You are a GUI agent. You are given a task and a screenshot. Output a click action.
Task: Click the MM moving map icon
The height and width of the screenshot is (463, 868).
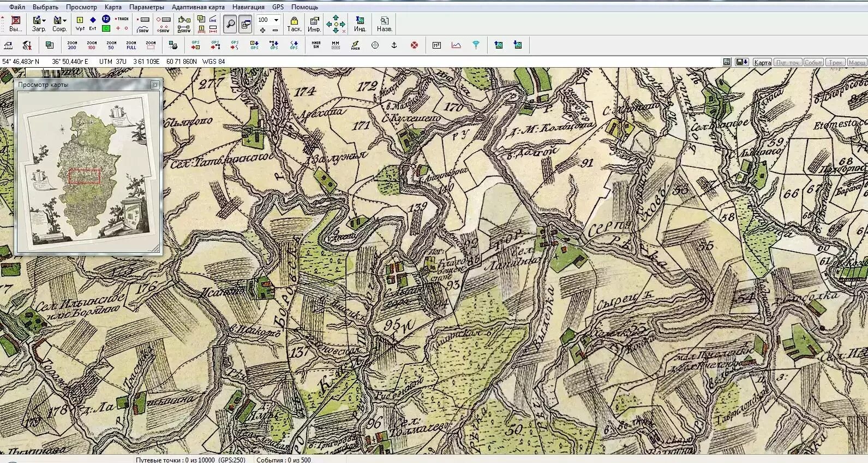click(x=336, y=45)
